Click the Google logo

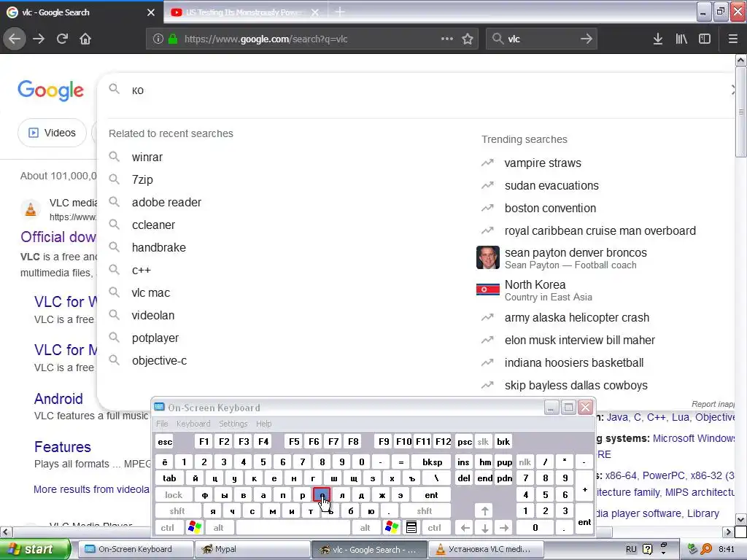click(50, 90)
